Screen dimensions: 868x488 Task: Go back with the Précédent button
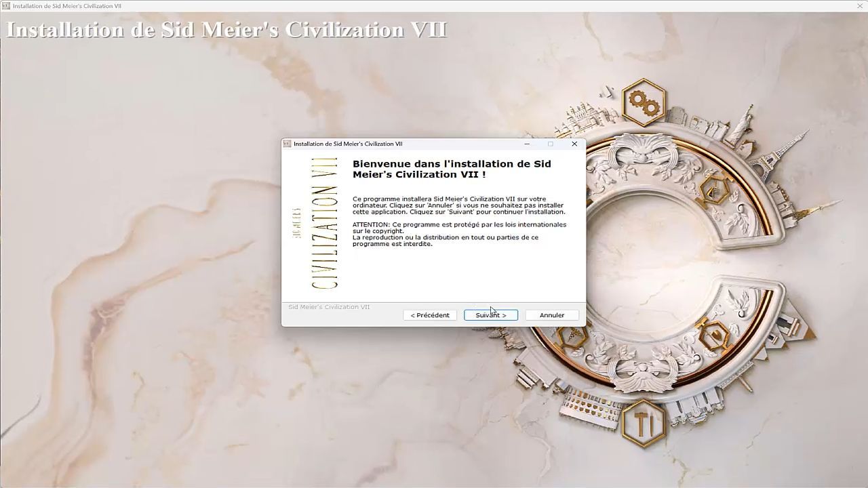[429, 315]
